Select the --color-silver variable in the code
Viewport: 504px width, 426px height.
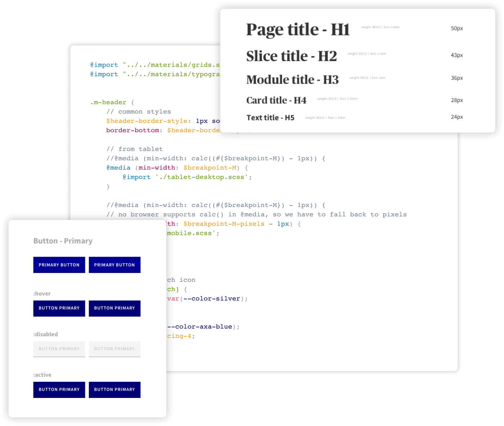click(211, 298)
